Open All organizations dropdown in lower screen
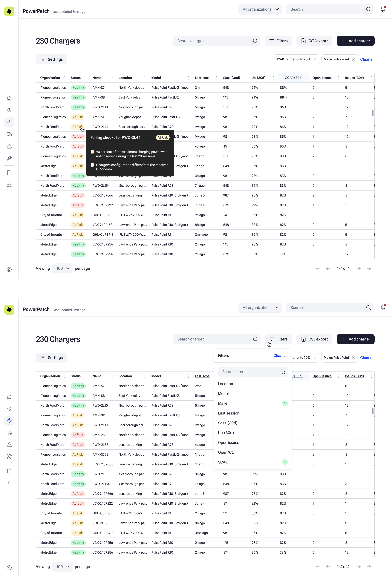 coord(260,307)
